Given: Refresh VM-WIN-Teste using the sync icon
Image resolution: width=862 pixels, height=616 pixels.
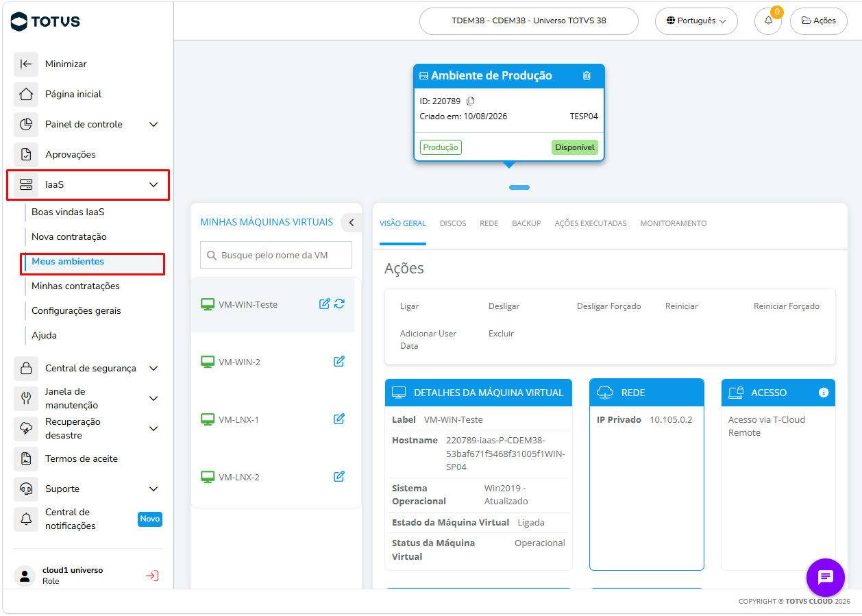Looking at the screenshot, I should click(339, 304).
